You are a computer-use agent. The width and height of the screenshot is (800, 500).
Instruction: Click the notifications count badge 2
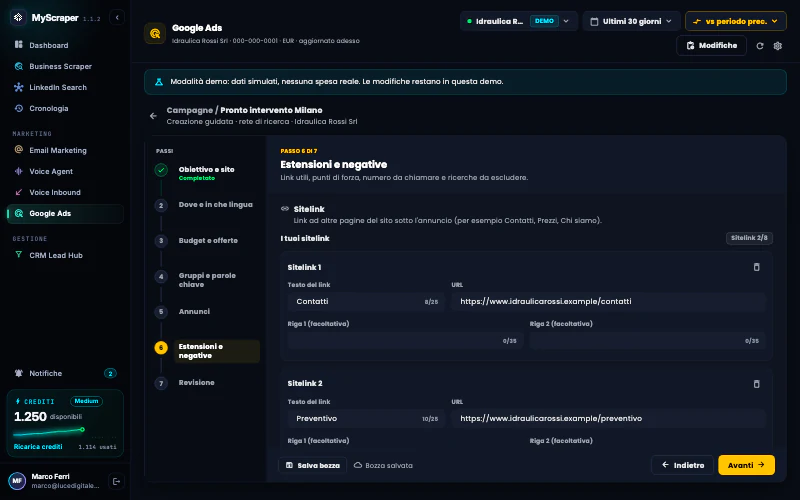(x=110, y=373)
